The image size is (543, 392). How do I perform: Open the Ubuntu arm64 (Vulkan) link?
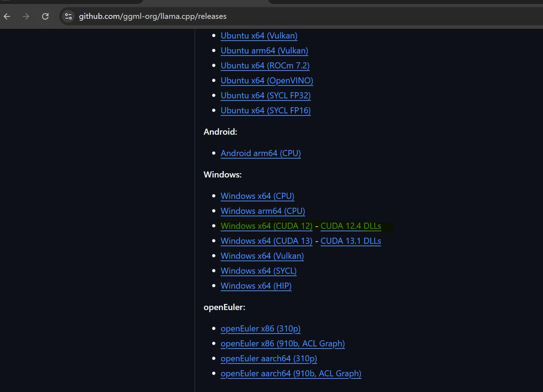[264, 51]
